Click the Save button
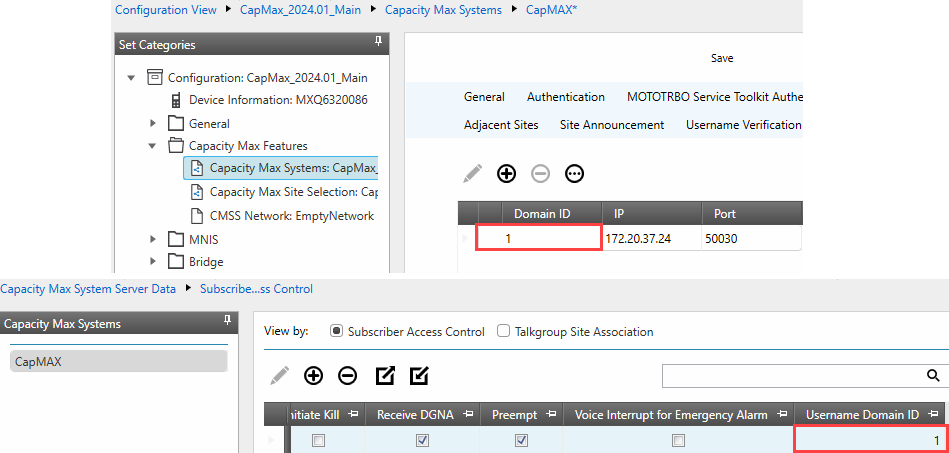Screen dimensions: 949x453 tap(722, 58)
